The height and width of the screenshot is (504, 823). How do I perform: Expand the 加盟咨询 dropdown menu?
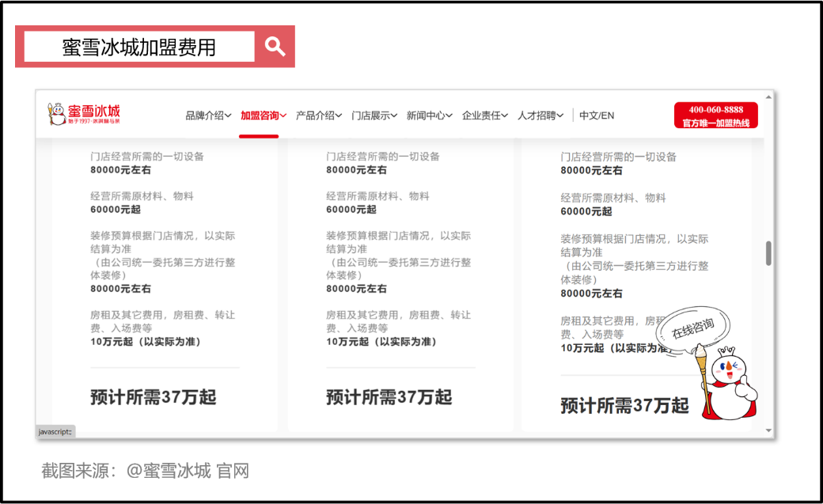coord(264,116)
